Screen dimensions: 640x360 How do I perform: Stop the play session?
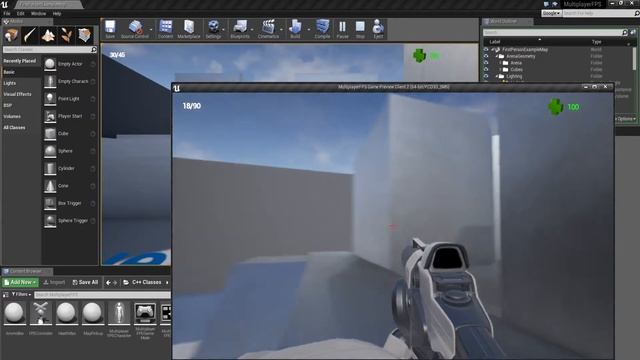pyautogui.click(x=360, y=29)
